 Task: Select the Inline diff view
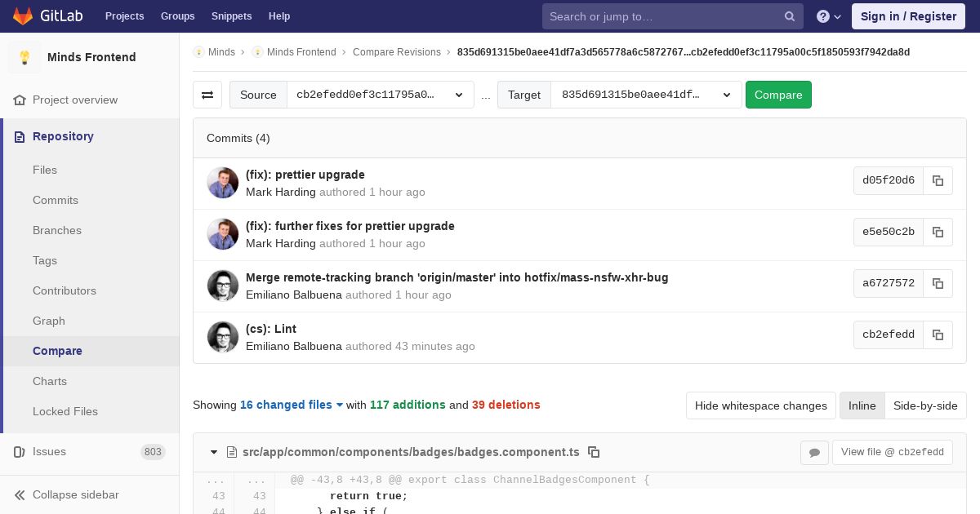click(862, 405)
